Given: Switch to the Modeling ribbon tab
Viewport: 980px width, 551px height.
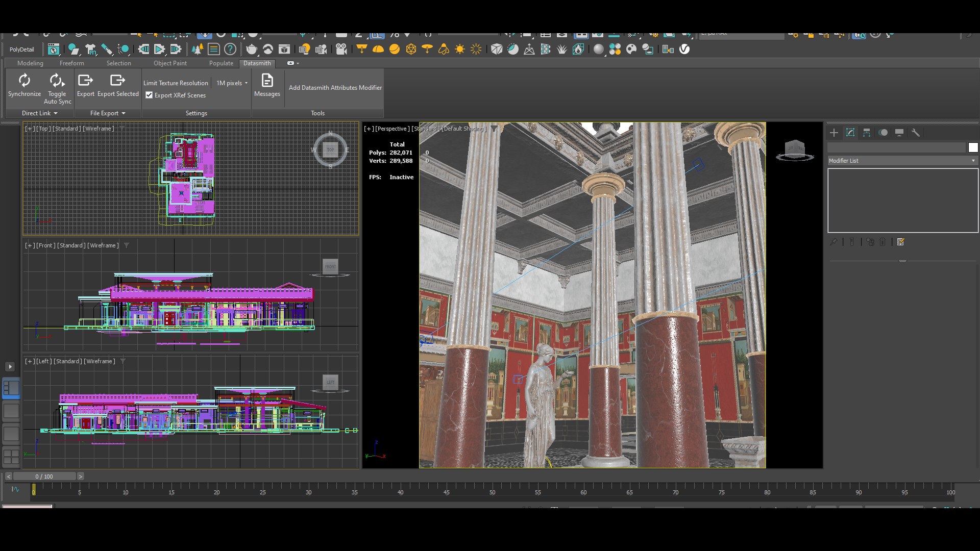Looking at the screenshot, I should [x=30, y=63].
